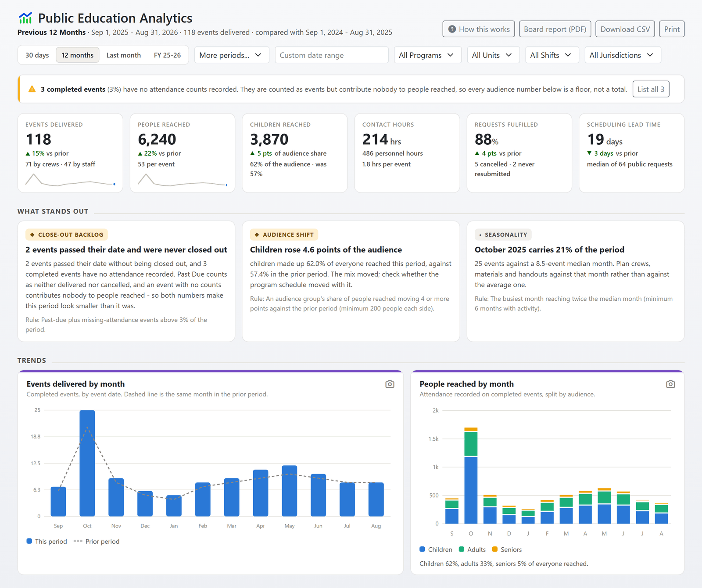Click the Close-out Backlog tag
Viewport: 702px width, 588px height.
[67, 235]
